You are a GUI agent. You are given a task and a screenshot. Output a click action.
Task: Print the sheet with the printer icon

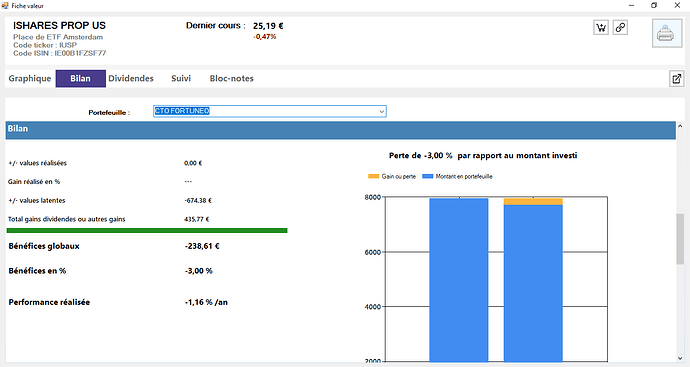pyautogui.click(x=666, y=33)
